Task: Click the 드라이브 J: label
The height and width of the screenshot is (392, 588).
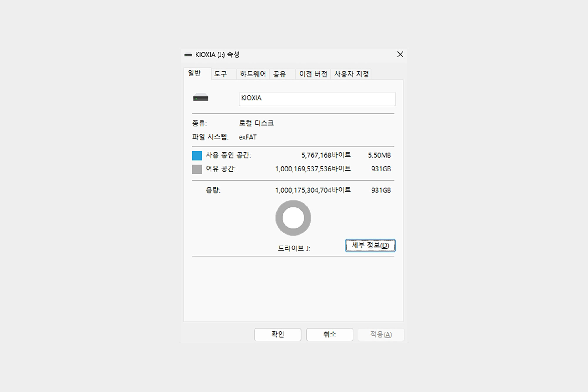Action: coord(294,248)
